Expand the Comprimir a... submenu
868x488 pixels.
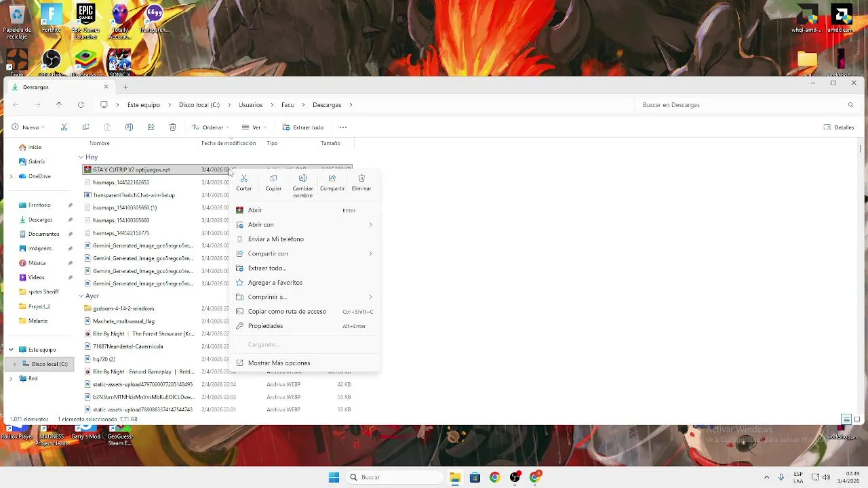pos(304,297)
